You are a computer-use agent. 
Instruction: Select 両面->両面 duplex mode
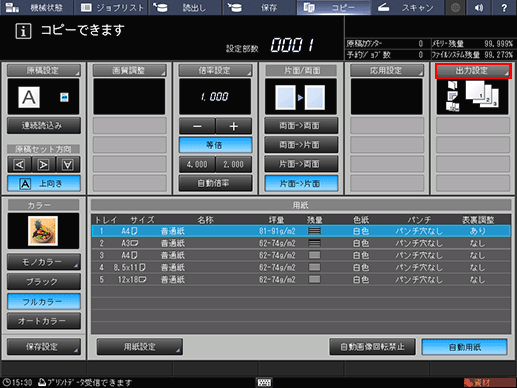(301, 126)
